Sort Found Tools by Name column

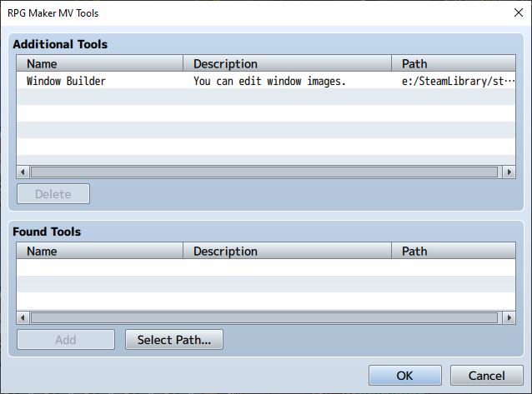[100, 251]
